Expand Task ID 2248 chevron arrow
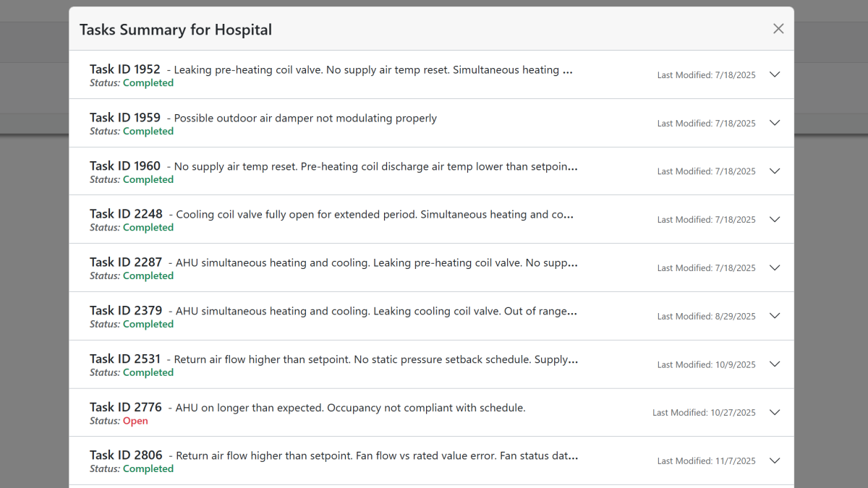 pyautogui.click(x=775, y=219)
